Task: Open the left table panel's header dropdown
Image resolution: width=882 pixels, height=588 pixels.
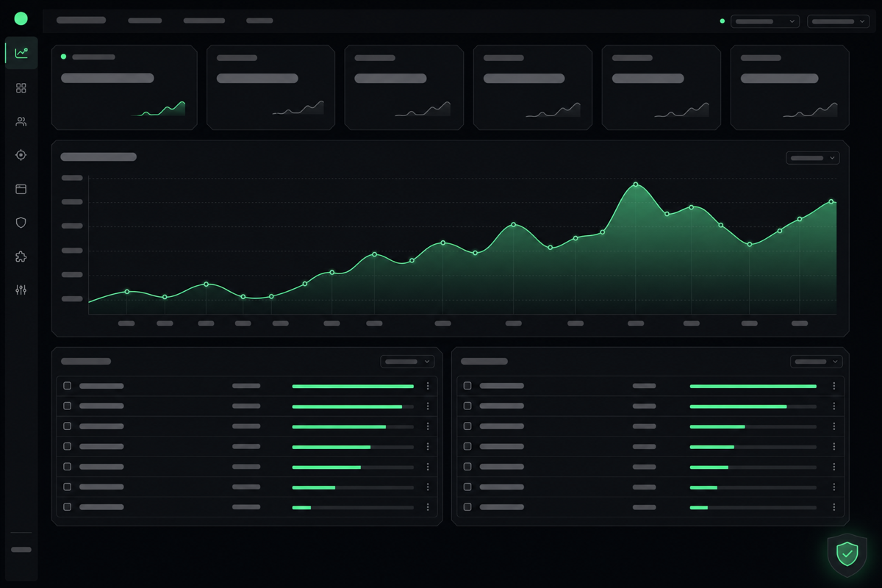Action: click(407, 362)
